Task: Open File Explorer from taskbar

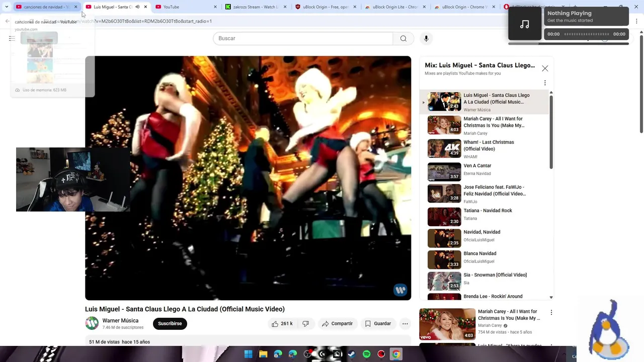Action: tap(263, 354)
